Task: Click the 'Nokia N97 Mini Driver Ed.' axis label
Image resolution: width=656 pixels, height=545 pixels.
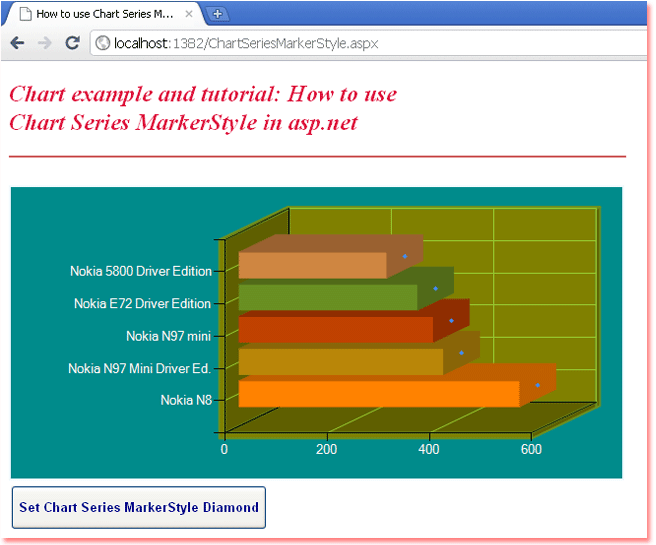Action: 139,368
